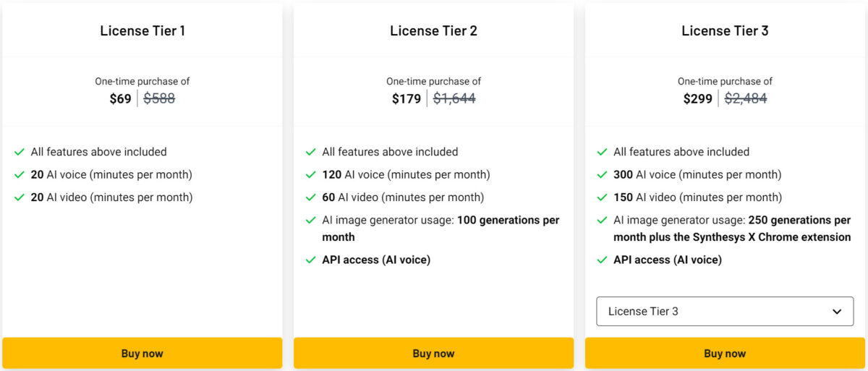This screenshot has height=371, width=868.
Task: Click checkmark next to 300 AI voice
Action: coord(603,175)
